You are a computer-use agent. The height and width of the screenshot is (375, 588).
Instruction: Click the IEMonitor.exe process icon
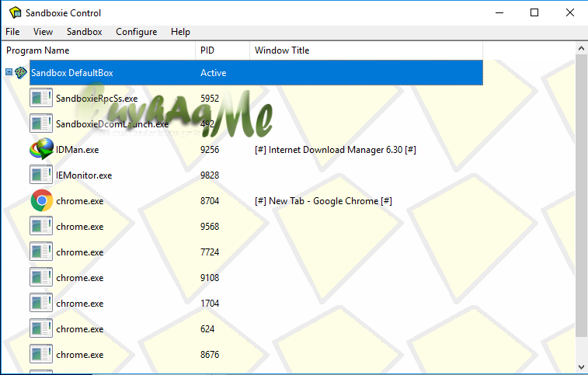point(41,175)
